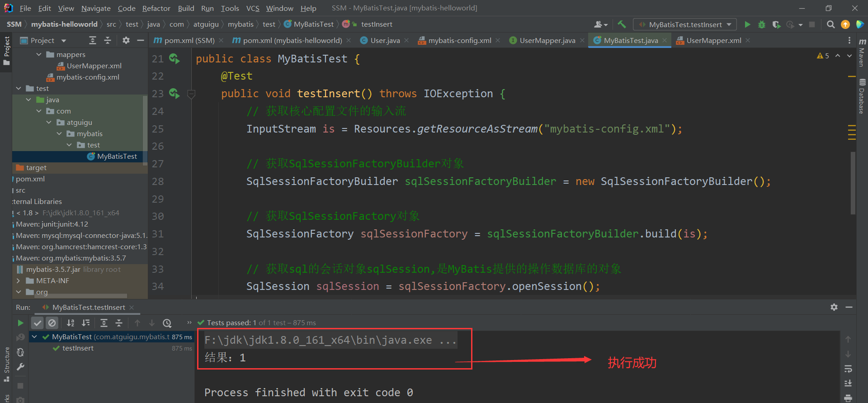Hide the Run tool window

click(x=849, y=307)
